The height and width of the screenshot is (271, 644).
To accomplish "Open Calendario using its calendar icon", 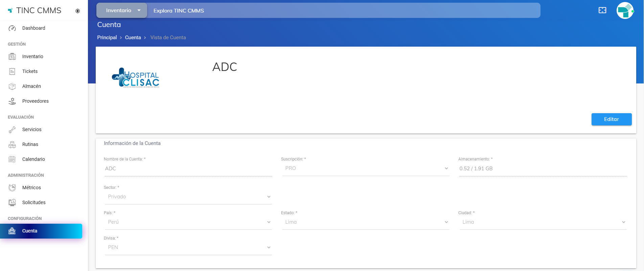I will tap(12, 159).
